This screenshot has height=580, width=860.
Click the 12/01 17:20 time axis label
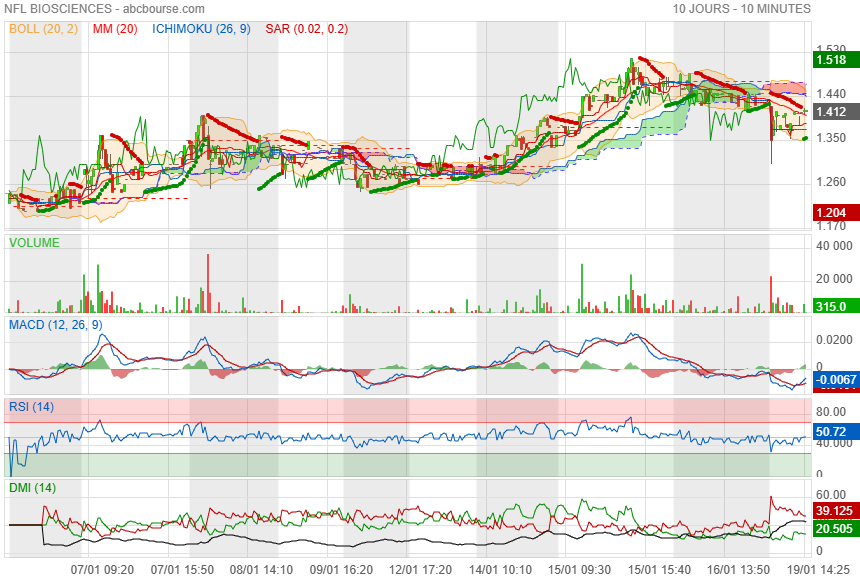tap(420, 569)
